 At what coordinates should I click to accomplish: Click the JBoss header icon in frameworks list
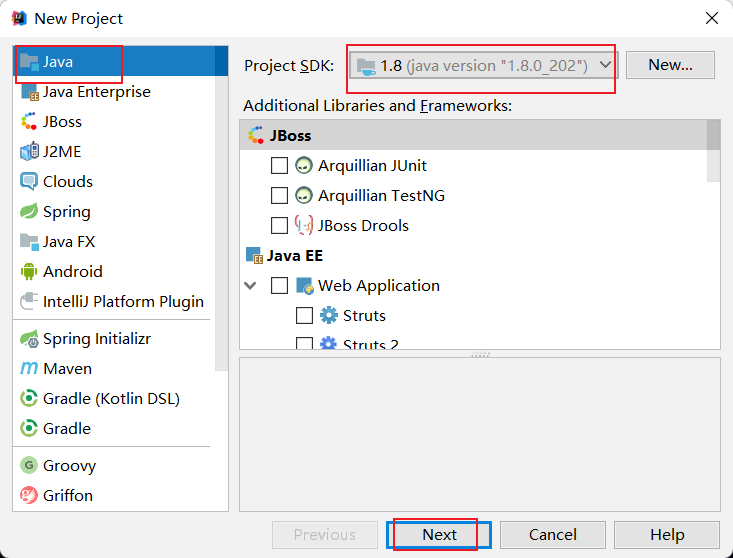click(256, 135)
